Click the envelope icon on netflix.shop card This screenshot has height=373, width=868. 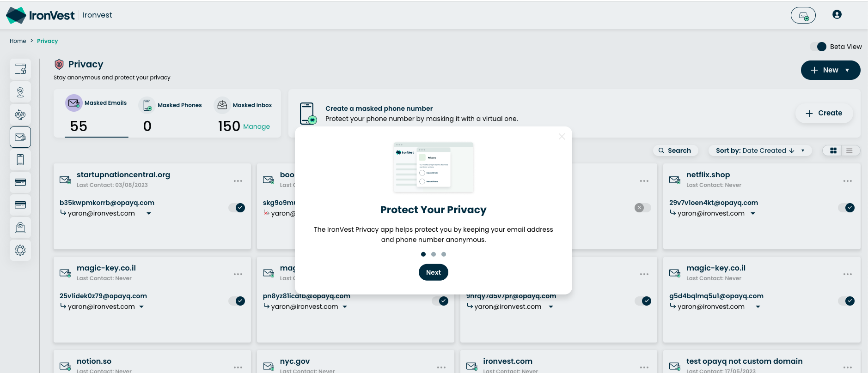pos(675,180)
